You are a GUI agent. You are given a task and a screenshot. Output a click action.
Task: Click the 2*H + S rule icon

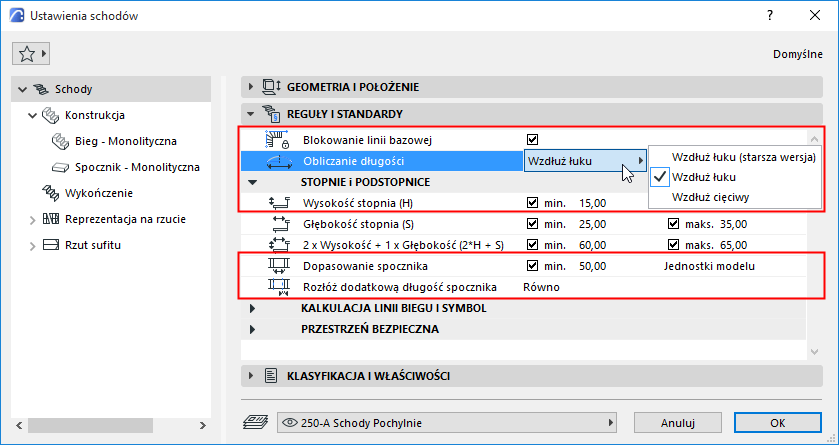pos(279,245)
